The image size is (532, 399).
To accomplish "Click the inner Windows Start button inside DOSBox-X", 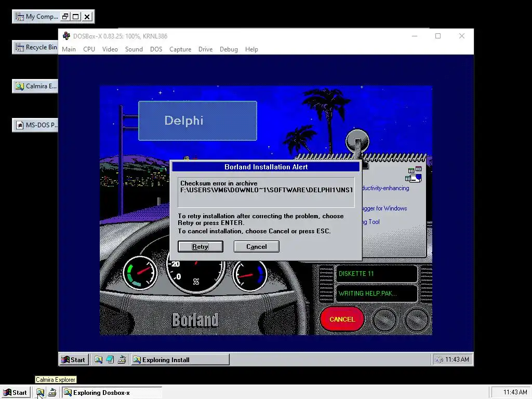I will [x=73, y=360].
